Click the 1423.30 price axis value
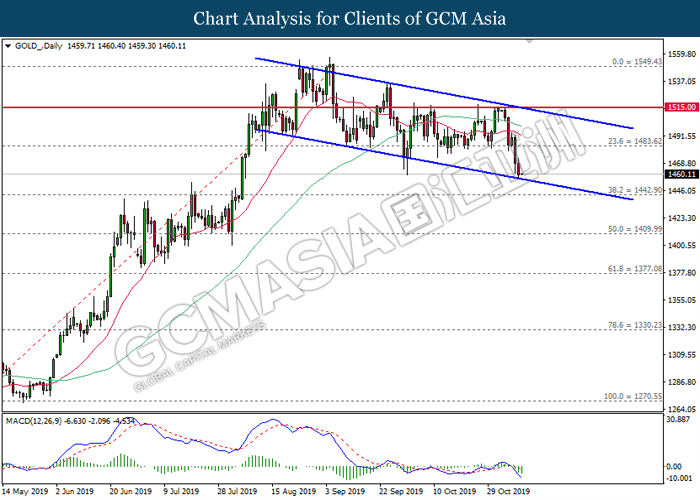This screenshot has width=700, height=500. (681, 218)
